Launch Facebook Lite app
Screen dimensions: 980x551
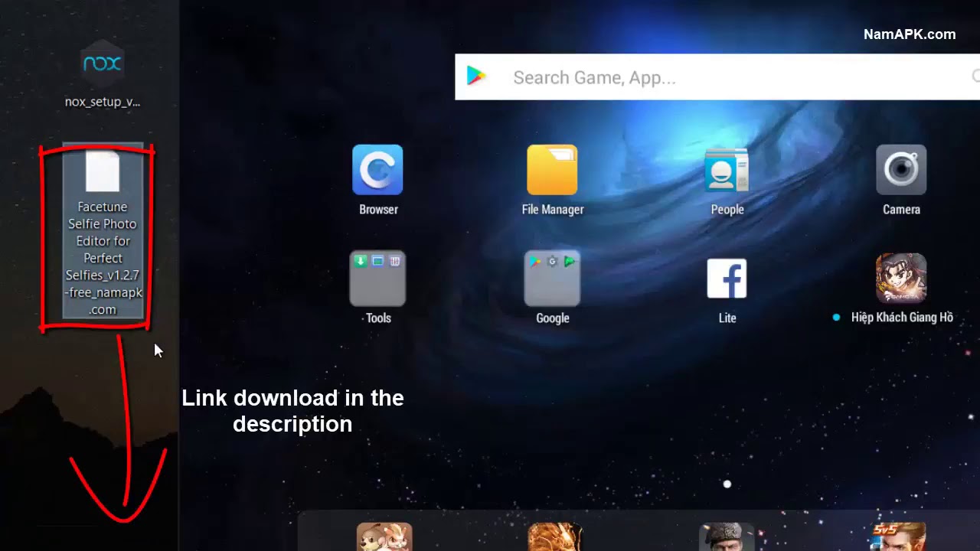click(727, 279)
